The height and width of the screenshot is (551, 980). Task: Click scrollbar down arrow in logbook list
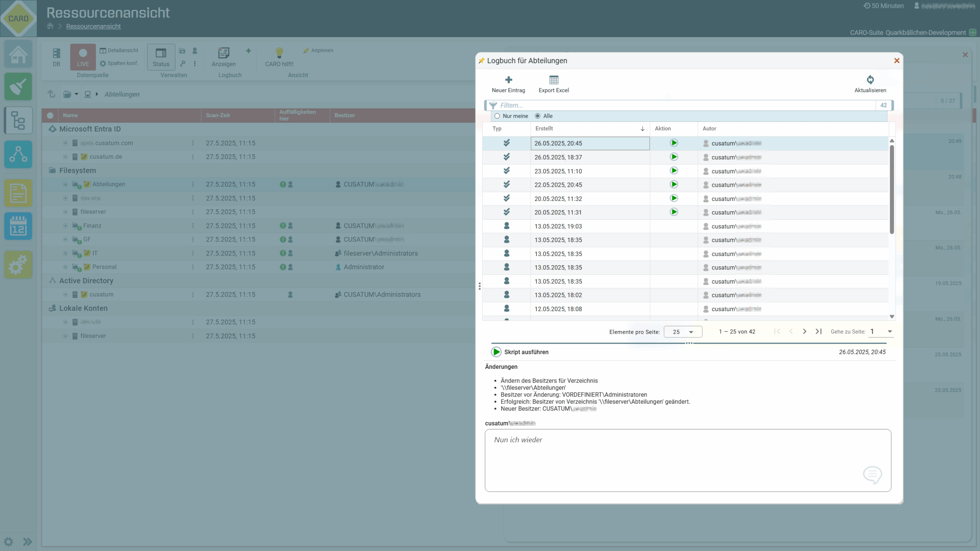tap(892, 317)
